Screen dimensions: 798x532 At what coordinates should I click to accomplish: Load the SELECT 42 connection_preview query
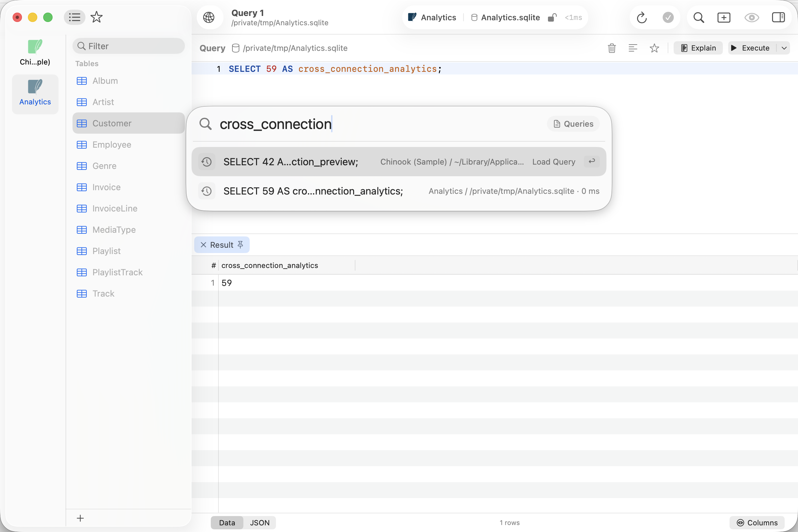click(399, 162)
